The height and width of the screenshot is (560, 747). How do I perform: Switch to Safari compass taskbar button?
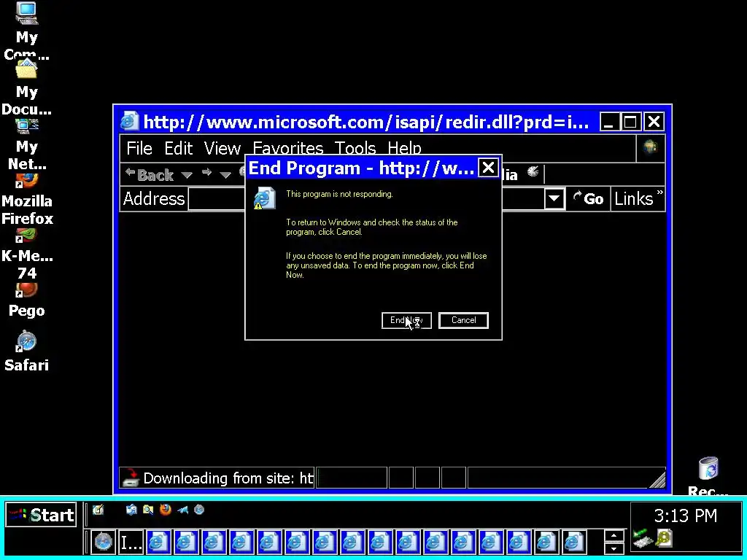103,542
